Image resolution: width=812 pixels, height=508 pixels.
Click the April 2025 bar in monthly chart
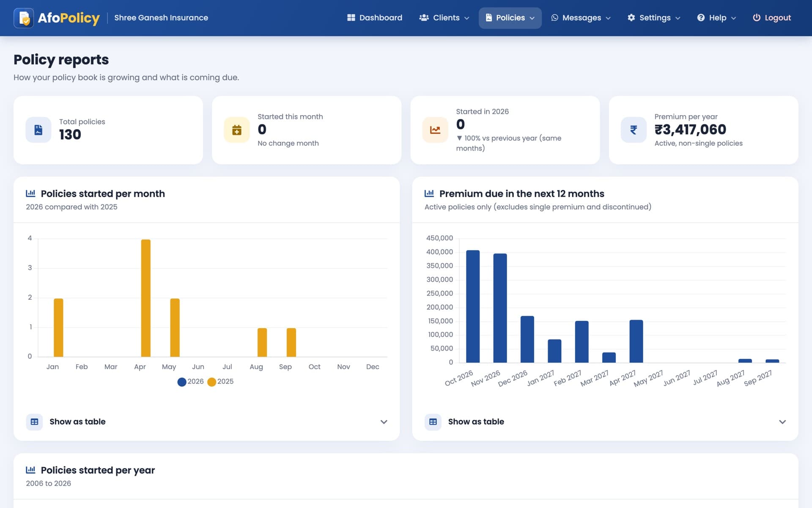pos(146,298)
